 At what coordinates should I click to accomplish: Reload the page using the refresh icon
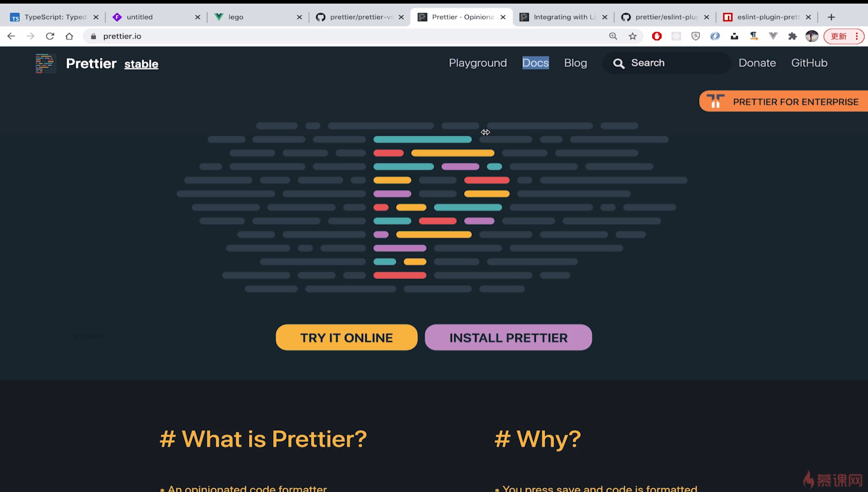tap(50, 36)
